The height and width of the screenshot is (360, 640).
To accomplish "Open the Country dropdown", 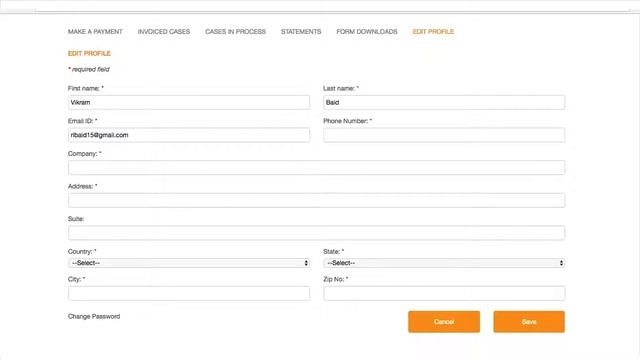I will [189, 263].
